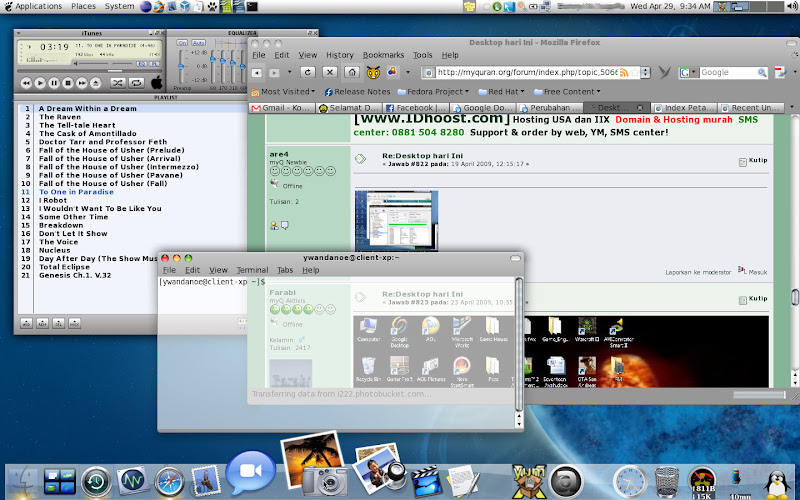Bookmark page with star icon
The width and height of the screenshot is (800, 500).
point(635,73)
